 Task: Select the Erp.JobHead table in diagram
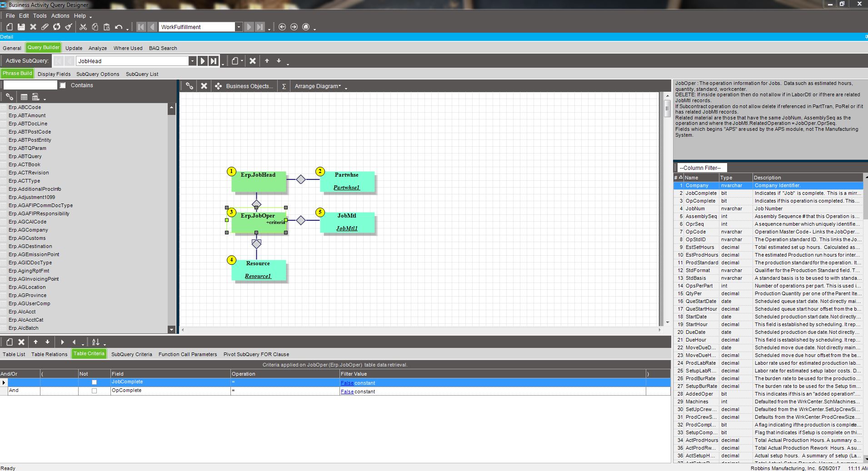pyautogui.click(x=259, y=181)
